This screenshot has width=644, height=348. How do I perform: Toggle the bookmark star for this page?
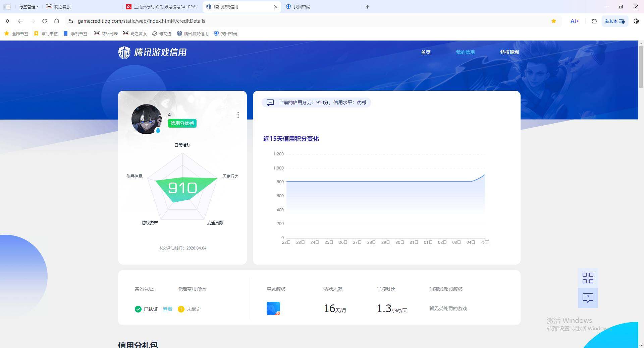(554, 21)
